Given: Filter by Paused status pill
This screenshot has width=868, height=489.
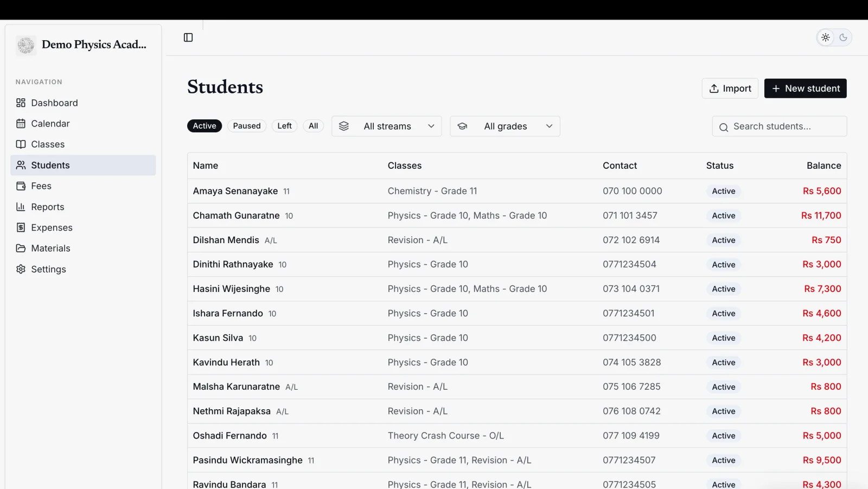Looking at the screenshot, I should click(x=247, y=126).
